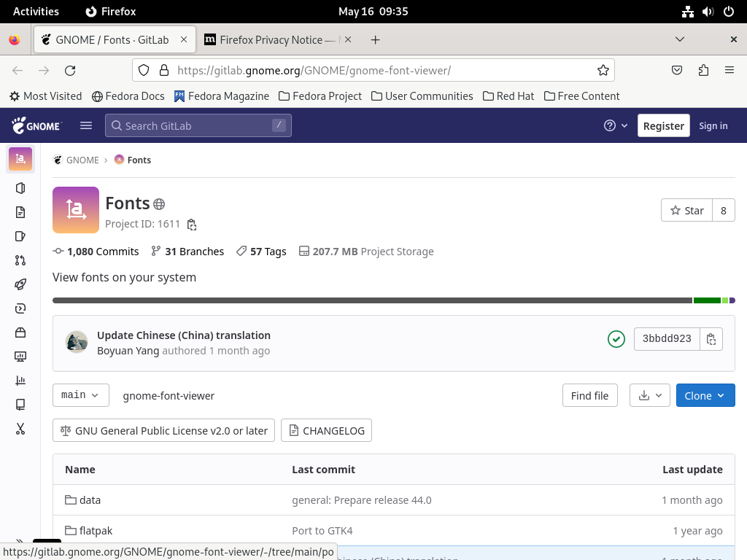Expand the main branch selector dropdown
This screenshot has height=560, width=747.
(x=80, y=395)
